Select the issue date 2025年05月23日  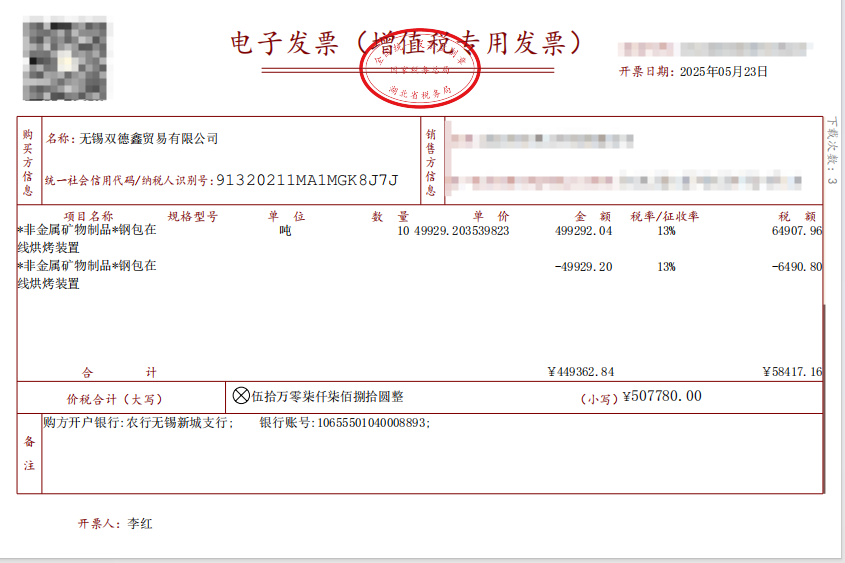(x=724, y=72)
